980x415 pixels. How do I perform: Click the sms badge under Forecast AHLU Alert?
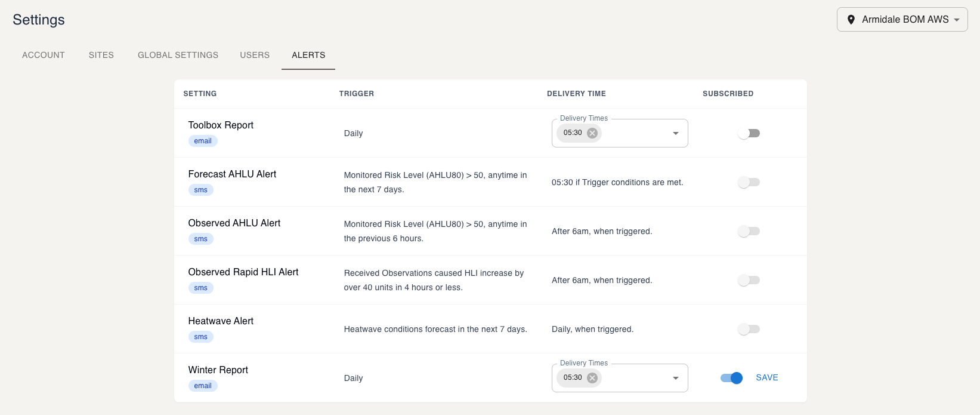[x=201, y=190]
